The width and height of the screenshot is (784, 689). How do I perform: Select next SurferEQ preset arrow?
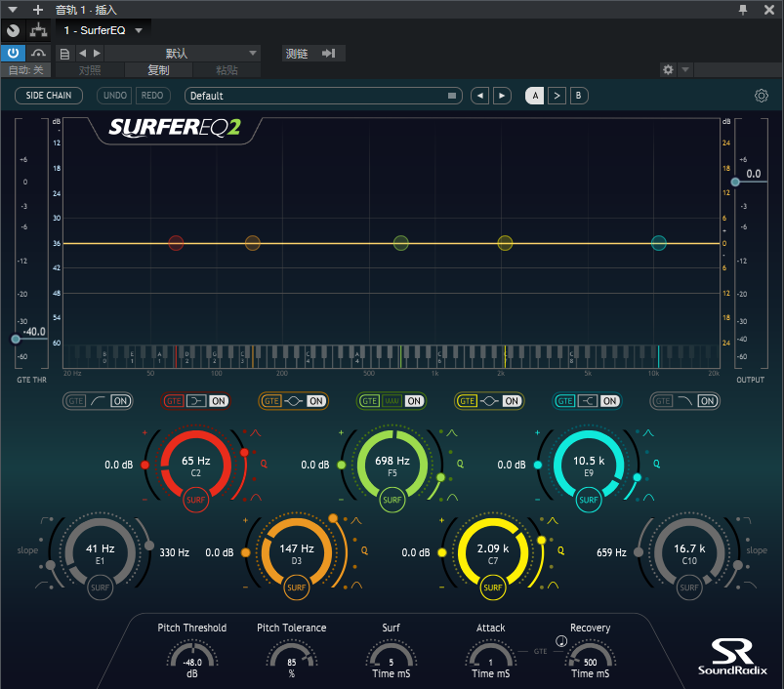click(x=502, y=96)
